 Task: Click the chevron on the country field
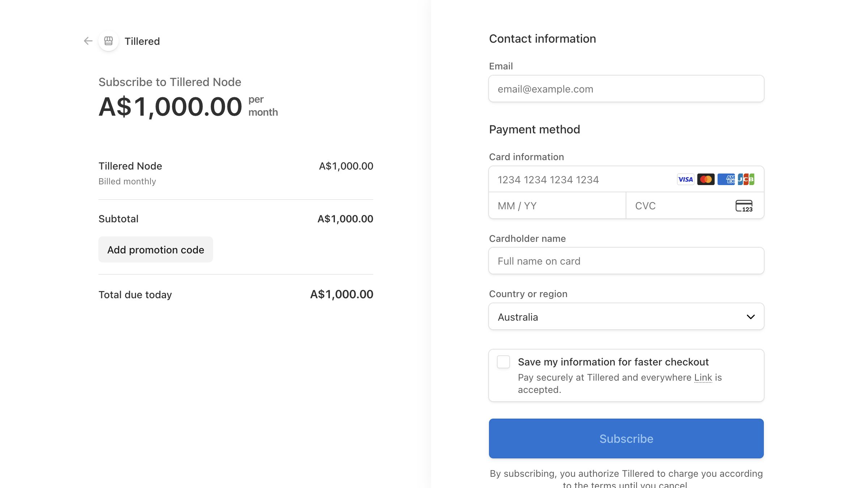[x=751, y=317]
